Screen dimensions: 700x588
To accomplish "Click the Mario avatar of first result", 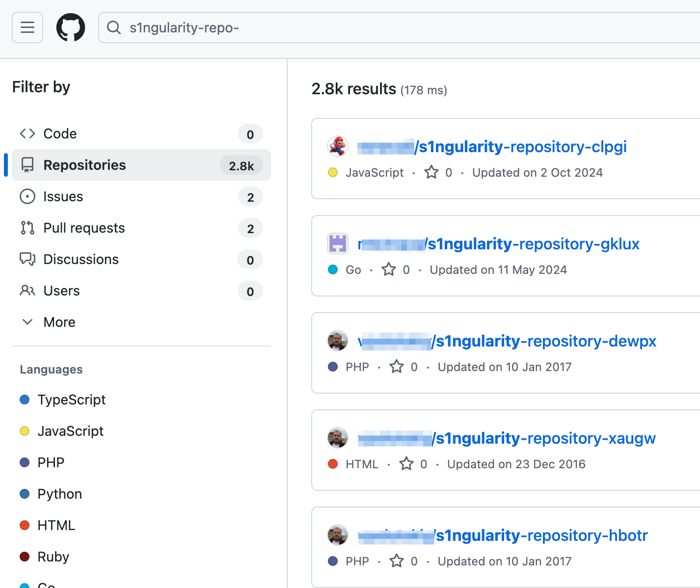I will [338, 146].
